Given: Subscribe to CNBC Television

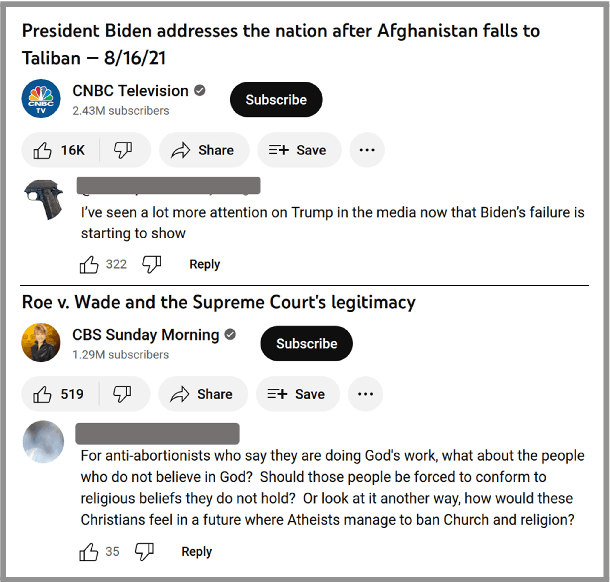Looking at the screenshot, I should 276,99.
